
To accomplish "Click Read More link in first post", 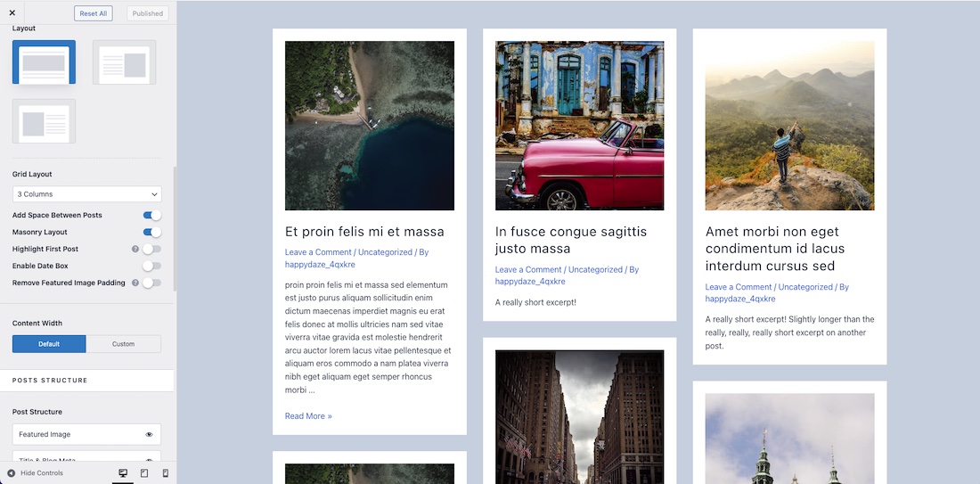I will tap(308, 416).
